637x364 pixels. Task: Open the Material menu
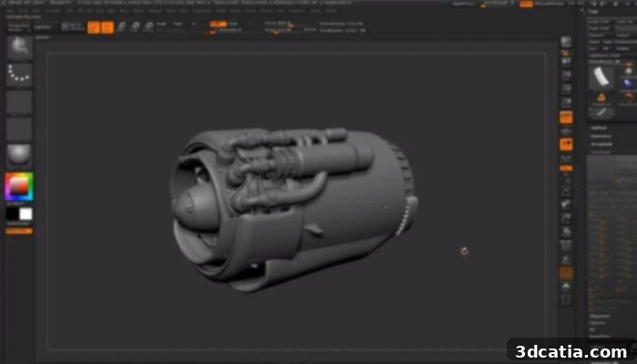pos(155,11)
